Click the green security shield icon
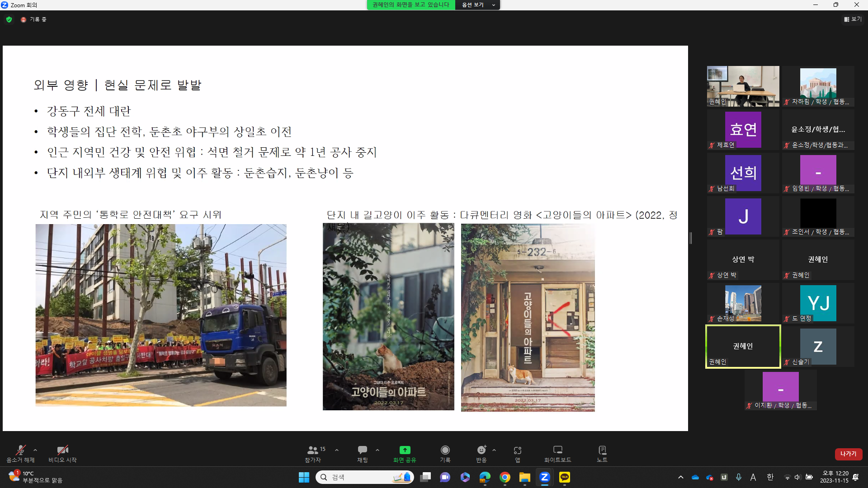Image resolution: width=868 pixels, height=488 pixels. click(x=9, y=19)
